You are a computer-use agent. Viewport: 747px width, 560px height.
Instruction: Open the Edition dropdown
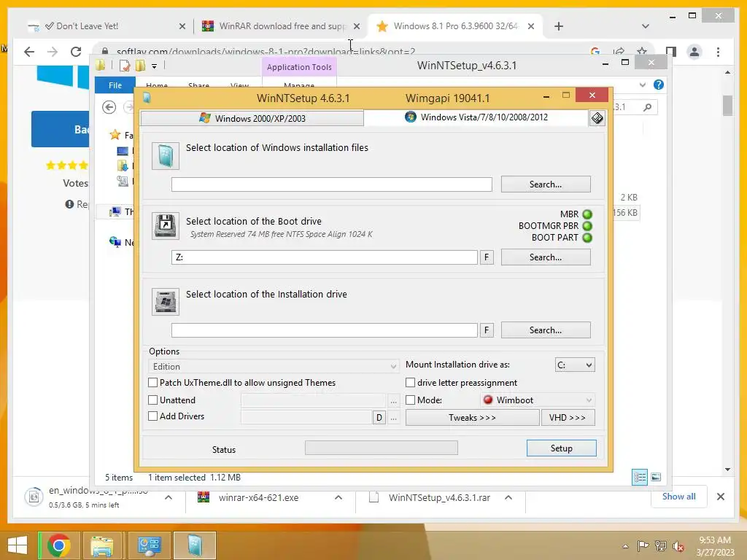pos(273,366)
